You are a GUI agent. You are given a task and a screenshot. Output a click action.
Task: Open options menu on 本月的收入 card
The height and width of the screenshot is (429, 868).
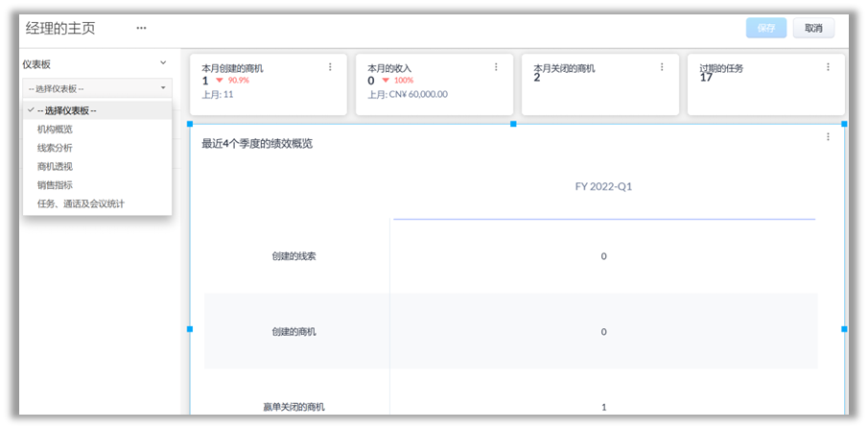tap(496, 67)
